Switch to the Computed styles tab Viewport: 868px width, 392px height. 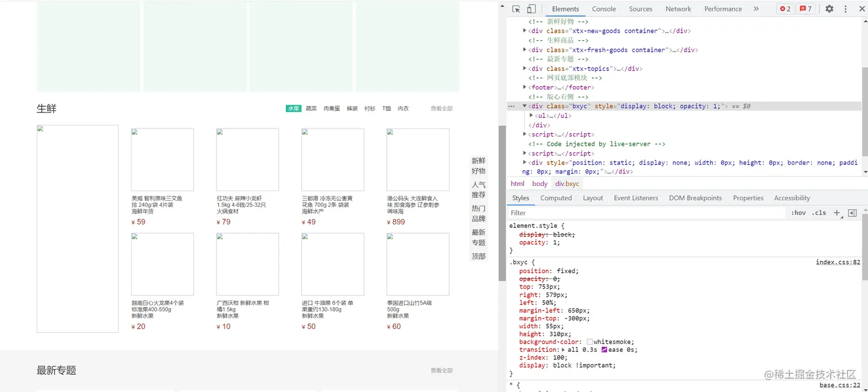point(556,198)
